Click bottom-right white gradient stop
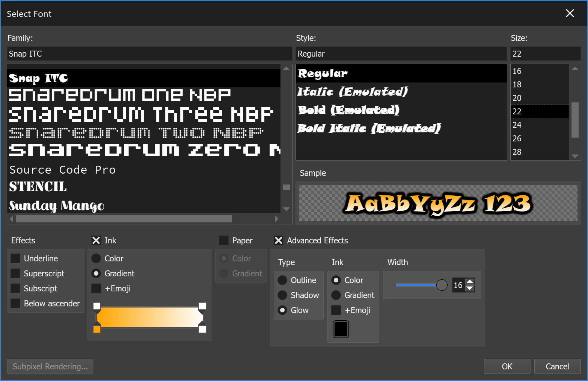The height and width of the screenshot is (381, 588). tap(202, 329)
